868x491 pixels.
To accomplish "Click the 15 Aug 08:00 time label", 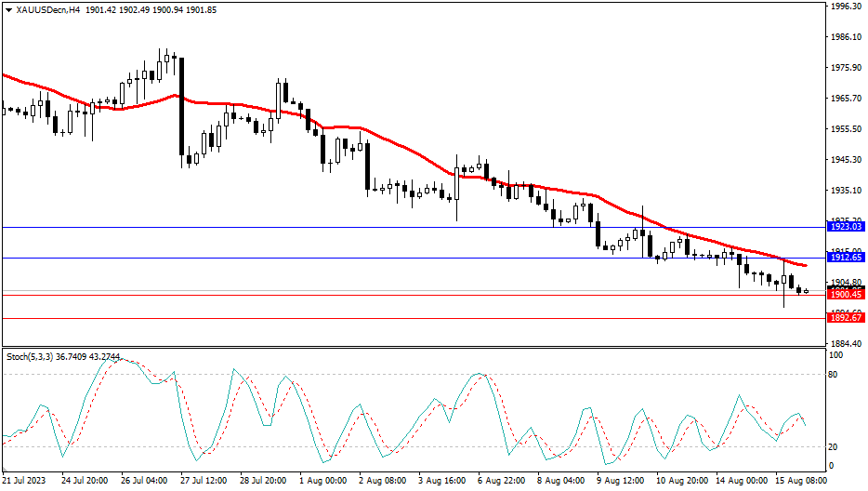I will click(800, 482).
